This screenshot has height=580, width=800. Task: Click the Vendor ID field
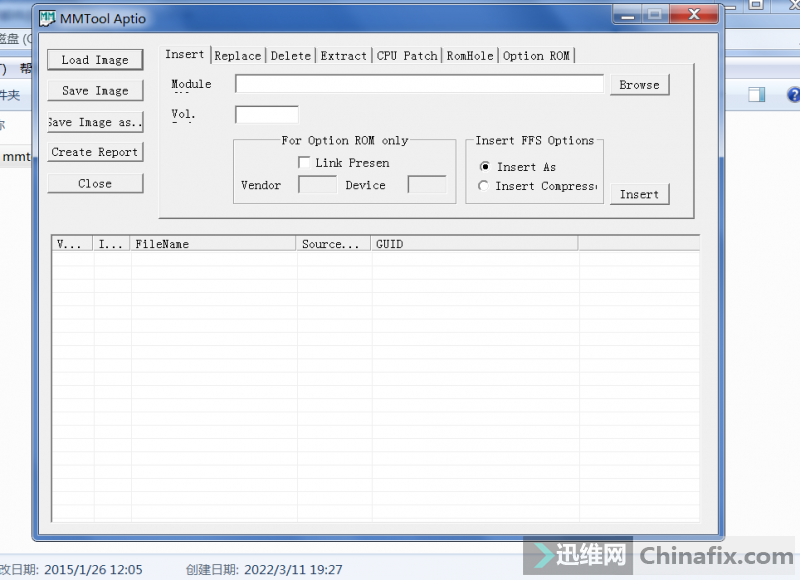(317, 184)
